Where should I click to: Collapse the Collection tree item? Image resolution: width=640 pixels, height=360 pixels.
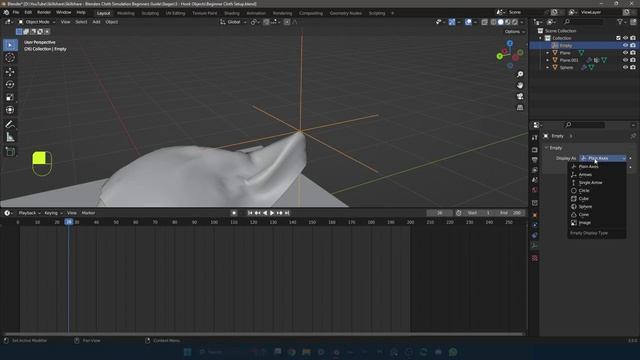(541, 38)
